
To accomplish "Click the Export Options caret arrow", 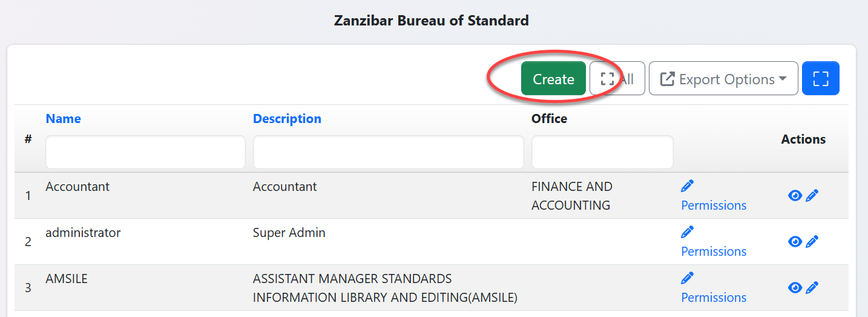I will pyautogui.click(x=783, y=79).
